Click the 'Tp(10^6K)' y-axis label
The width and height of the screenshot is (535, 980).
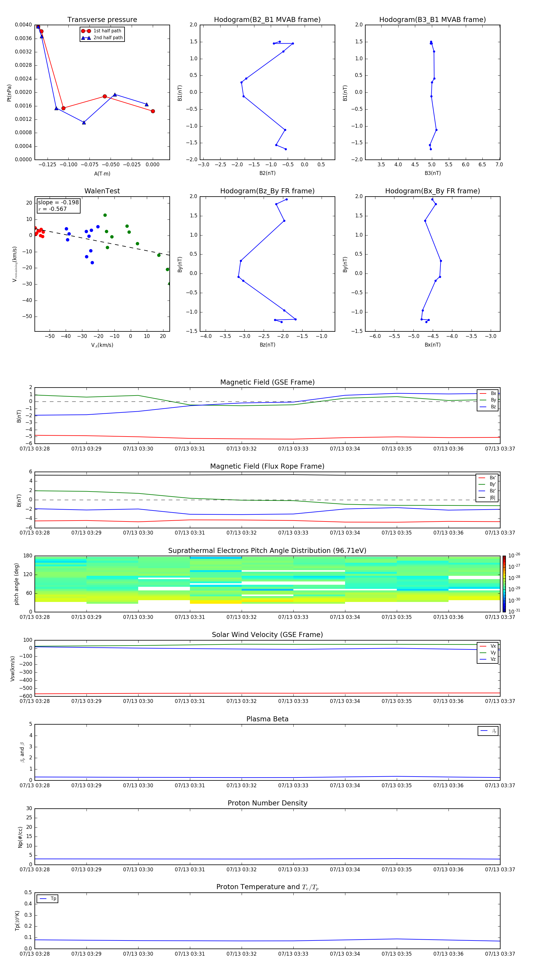(18, 921)
